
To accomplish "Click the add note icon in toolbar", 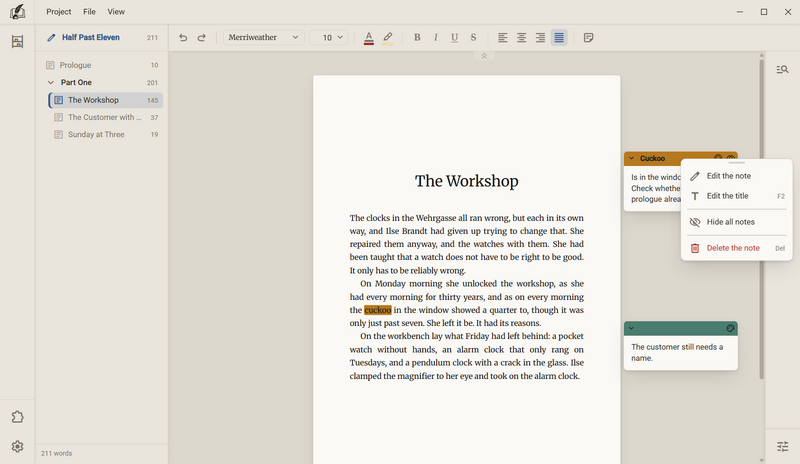I will (x=588, y=37).
